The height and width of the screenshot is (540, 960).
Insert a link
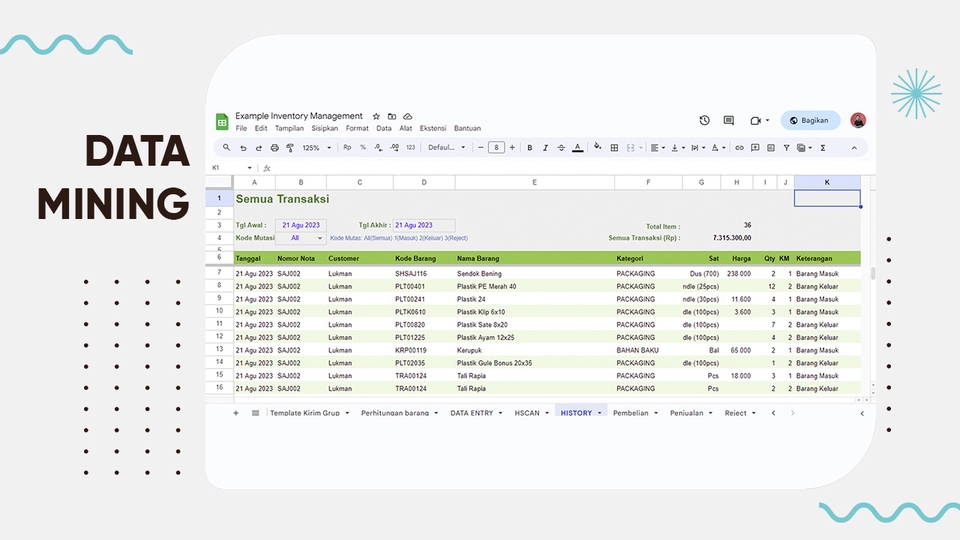pyautogui.click(x=739, y=148)
